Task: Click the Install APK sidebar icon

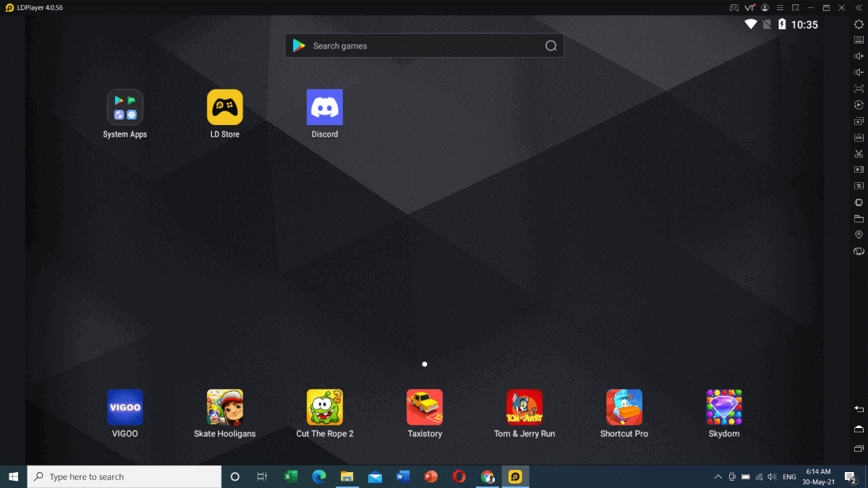Action: coord(859,137)
